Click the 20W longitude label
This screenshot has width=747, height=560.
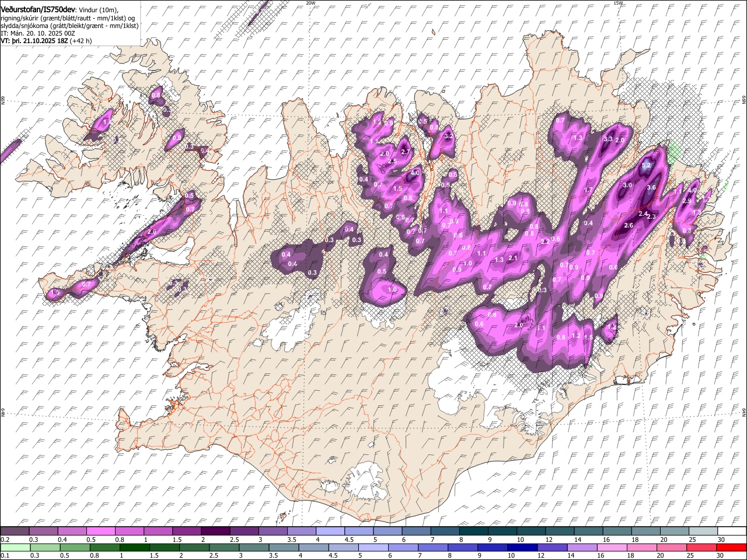tap(310, 3)
